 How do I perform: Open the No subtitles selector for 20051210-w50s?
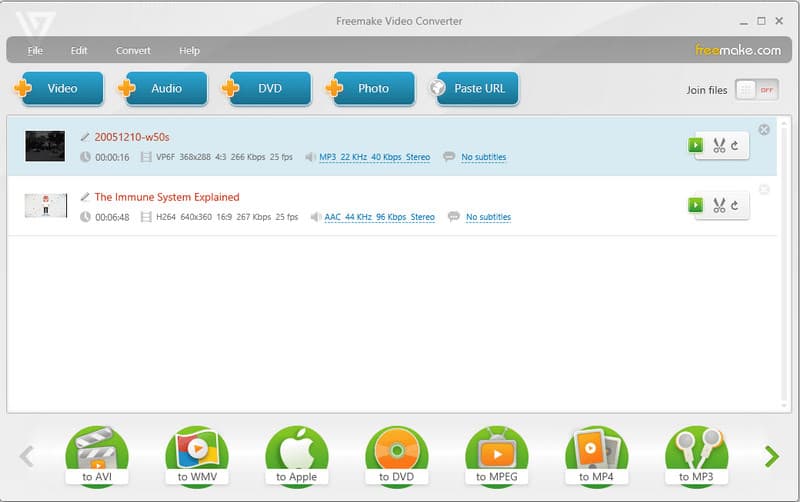pos(483,157)
